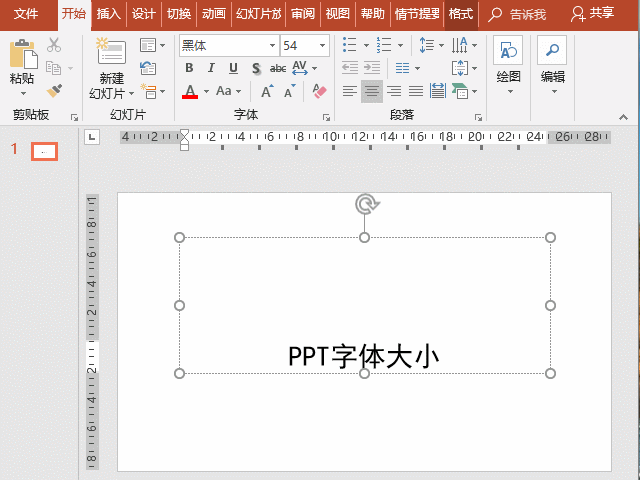Open the 帮助 tab
This screenshot has width=640, height=480.
(373, 14)
